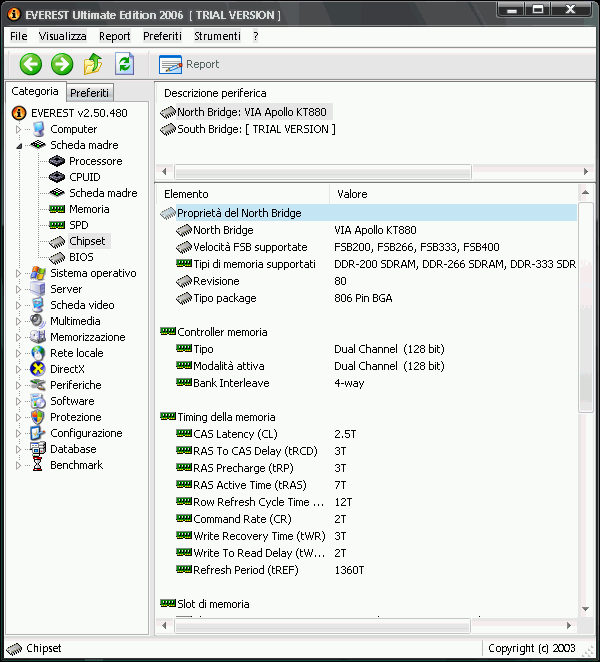The width and height of the screenshot is (600, 662).
Task: Click the Memorizzazione drive icon
Action: [x=38, y=337]
